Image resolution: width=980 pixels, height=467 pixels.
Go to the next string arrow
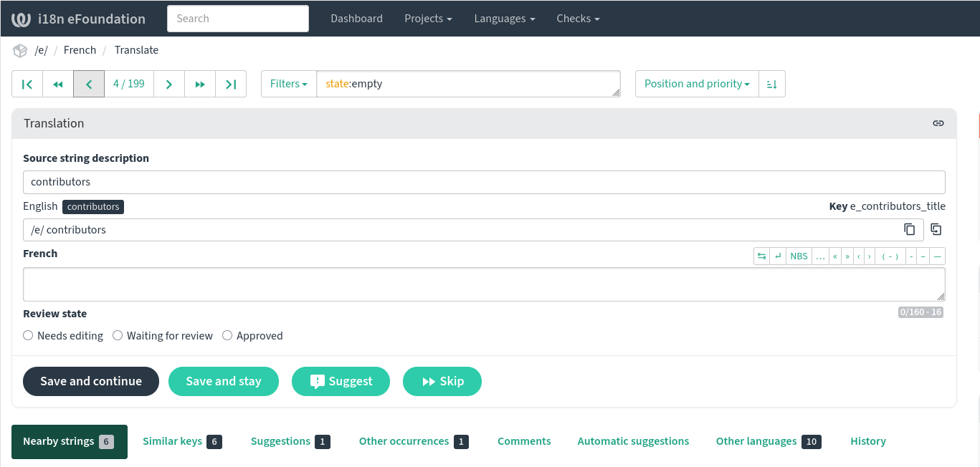(169, 84)
